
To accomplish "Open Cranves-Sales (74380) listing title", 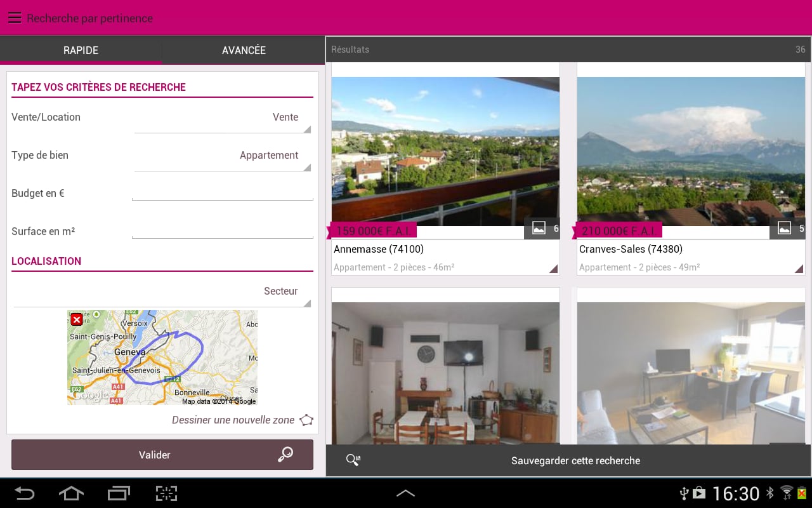I will coord(631,249).
